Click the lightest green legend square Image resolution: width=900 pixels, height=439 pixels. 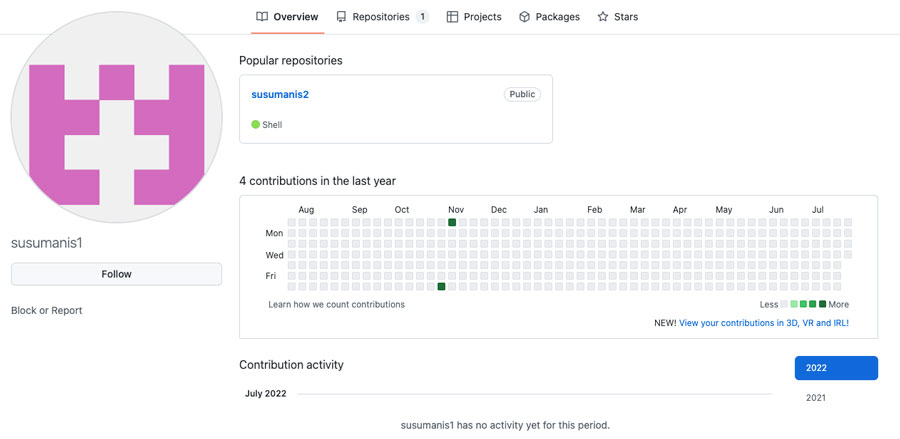(794, 304)
